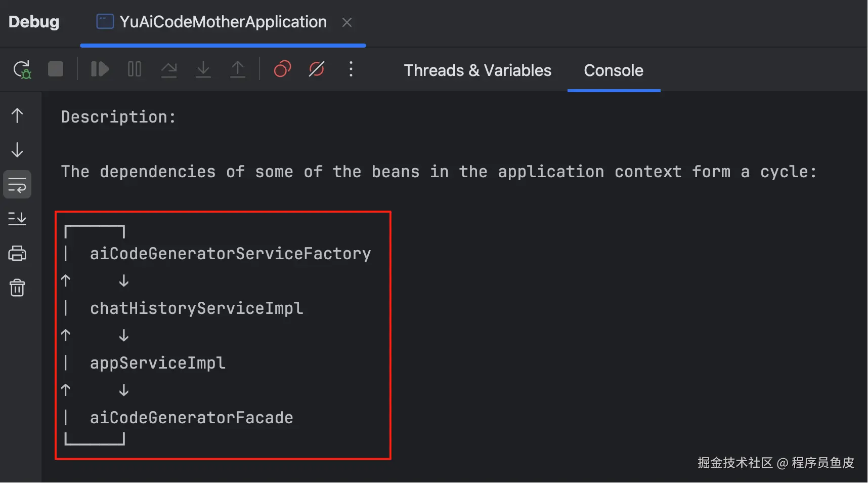Viewport: 868px width, 483px height.
Task: Clear all console output
Action: [x=17, y=288]
